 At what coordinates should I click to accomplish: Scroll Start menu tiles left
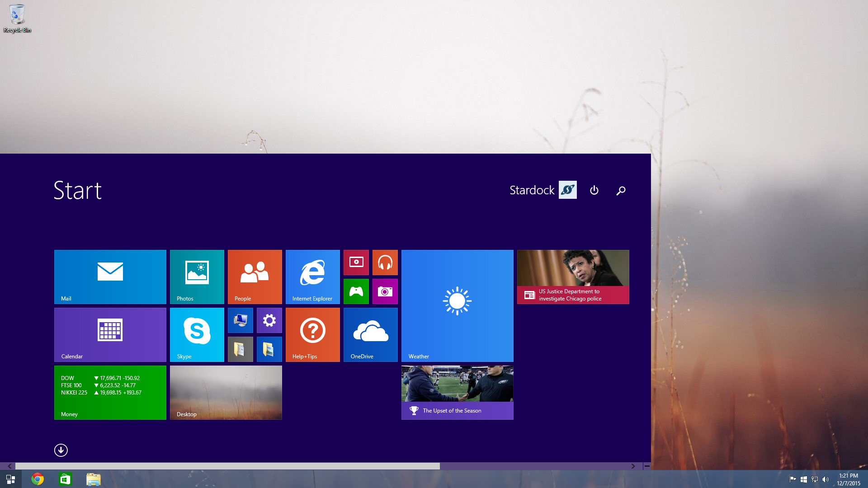click(x=9, y=465)
